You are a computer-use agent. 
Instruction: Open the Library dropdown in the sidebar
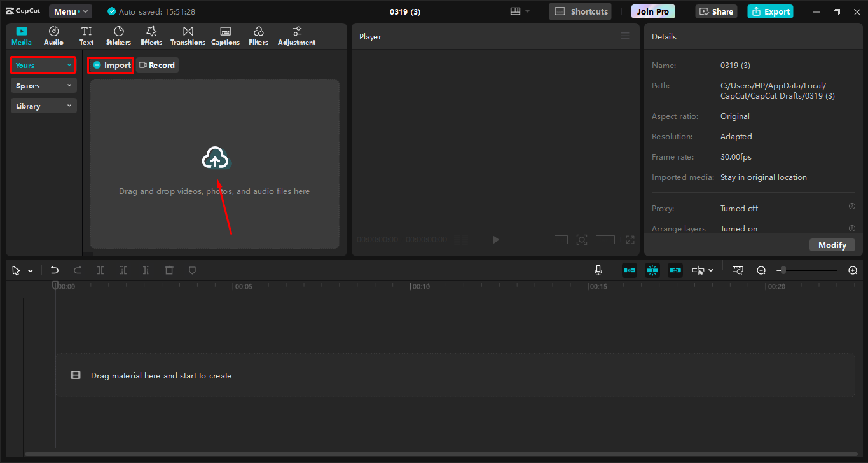(x=43, y=105)
